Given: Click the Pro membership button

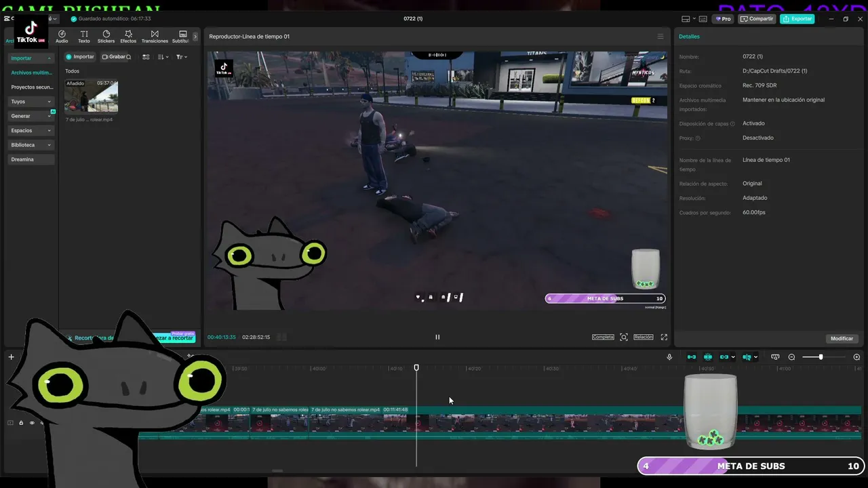Looking at the screenshot, I should pyautogui.click(x=723, y=19).
